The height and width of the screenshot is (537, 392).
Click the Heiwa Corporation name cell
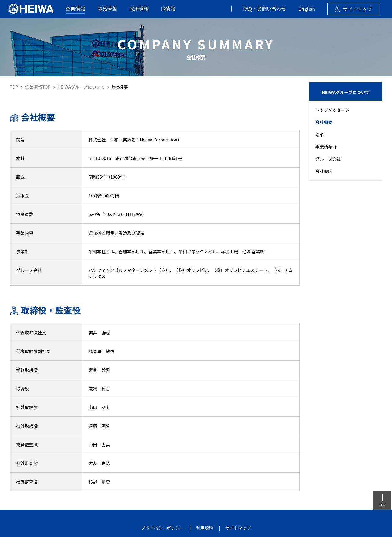tap(191, 140)
